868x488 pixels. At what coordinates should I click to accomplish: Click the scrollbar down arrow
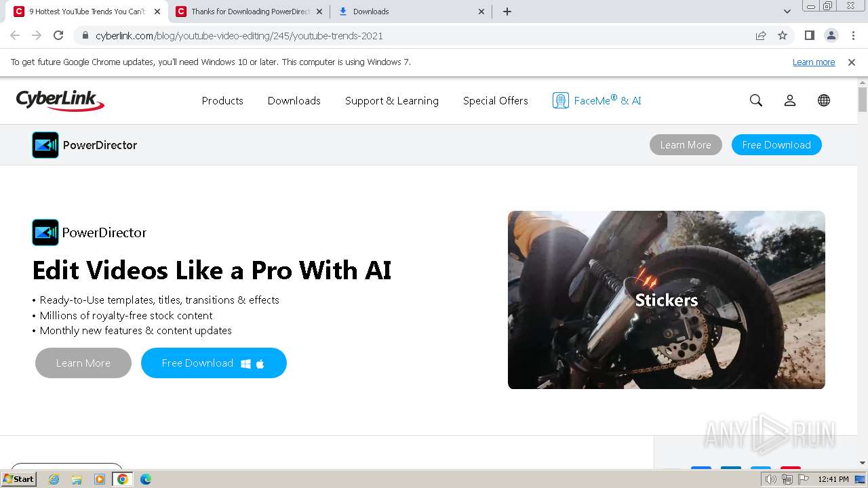[x=863, y=464]
